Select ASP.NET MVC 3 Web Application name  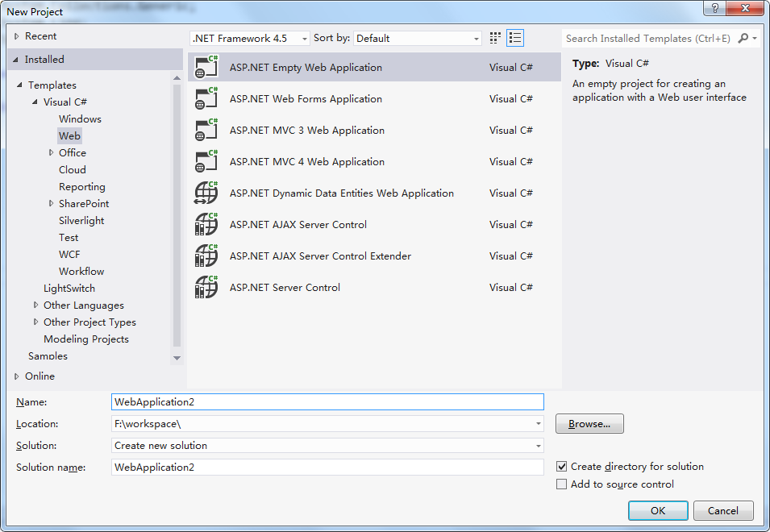(x=307, y=130)
